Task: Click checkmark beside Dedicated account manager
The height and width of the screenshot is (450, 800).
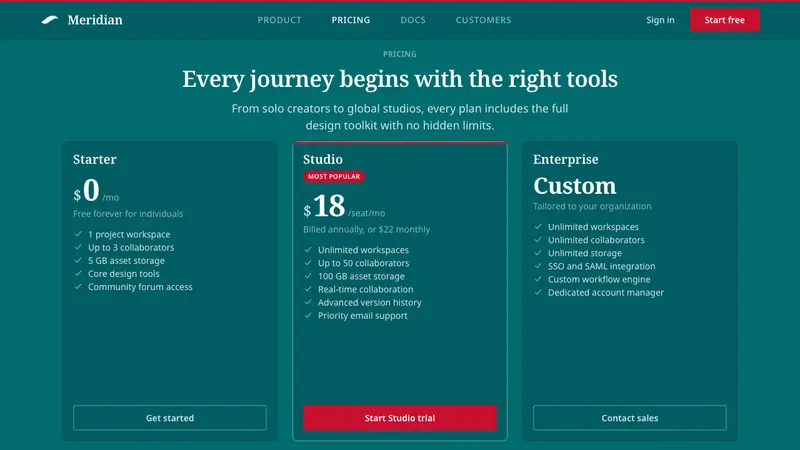Action: [x=538, y=292]
